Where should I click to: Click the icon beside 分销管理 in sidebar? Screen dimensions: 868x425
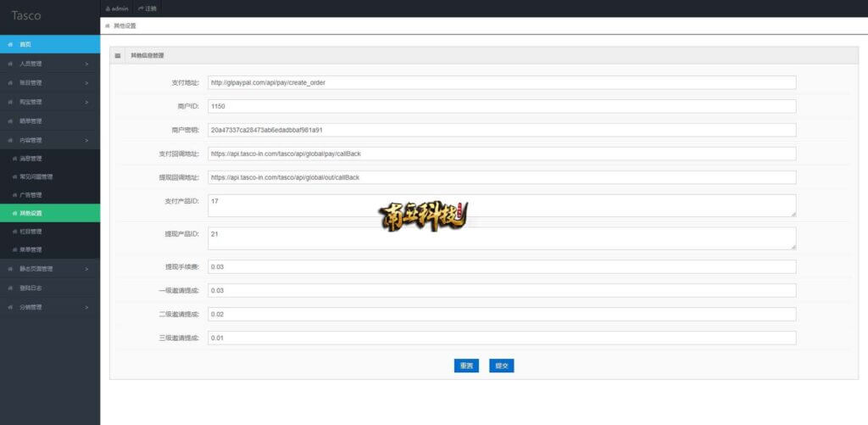[10, 307]
